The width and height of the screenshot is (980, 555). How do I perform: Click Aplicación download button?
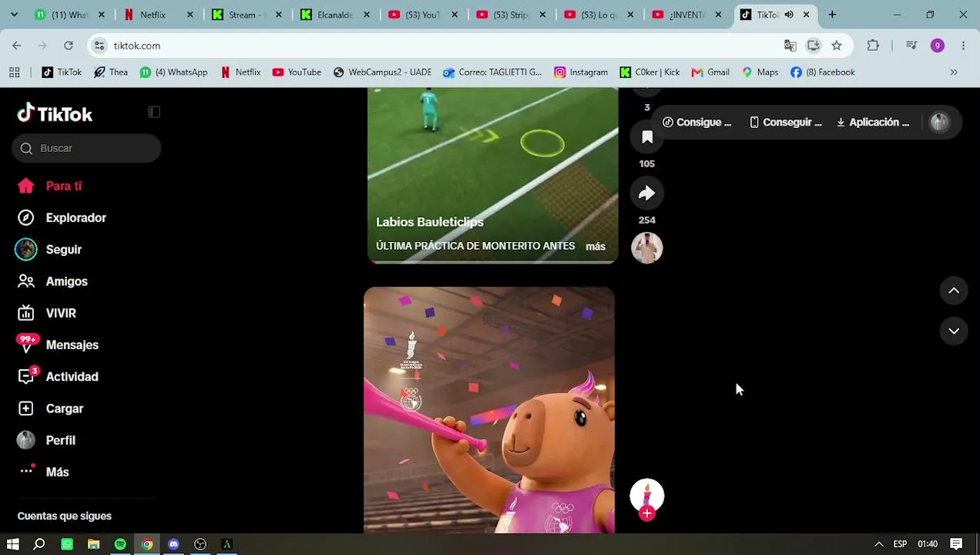[x=873, y=122]
